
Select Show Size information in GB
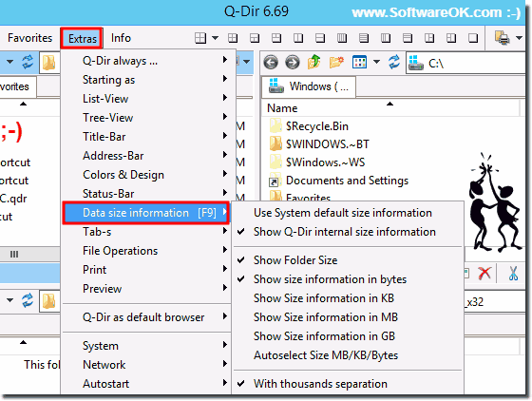324,336
